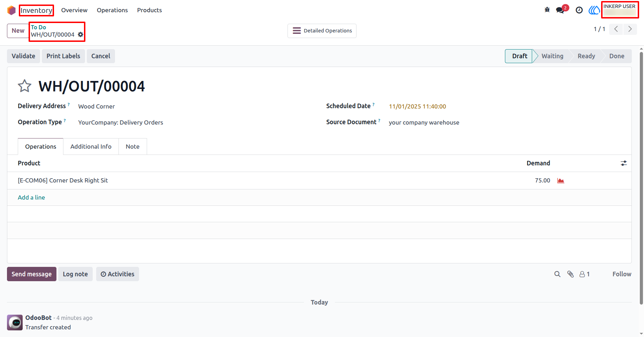This screenshot has width=644, height=337.
Task: Open the Products top menu
Action: [149, 10]
